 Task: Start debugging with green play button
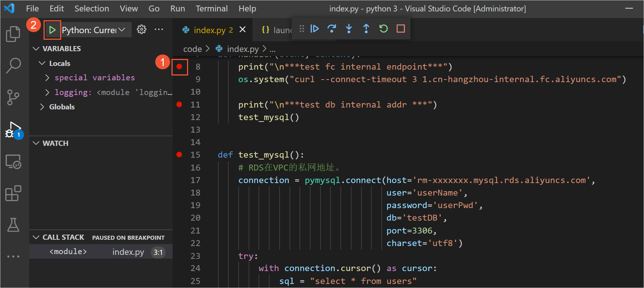(x=52, y=30)
